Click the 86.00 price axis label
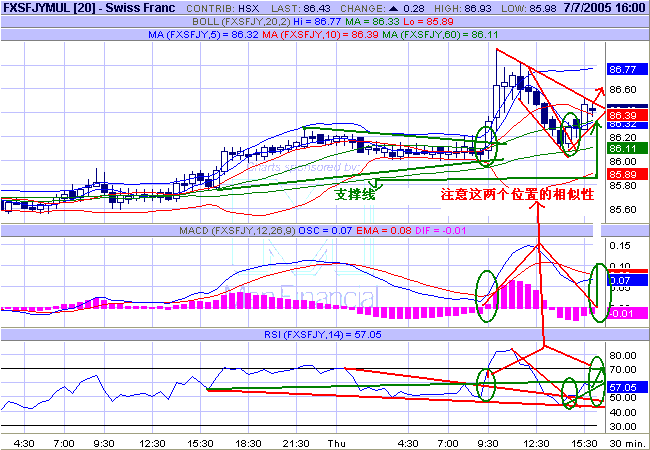 623,161
